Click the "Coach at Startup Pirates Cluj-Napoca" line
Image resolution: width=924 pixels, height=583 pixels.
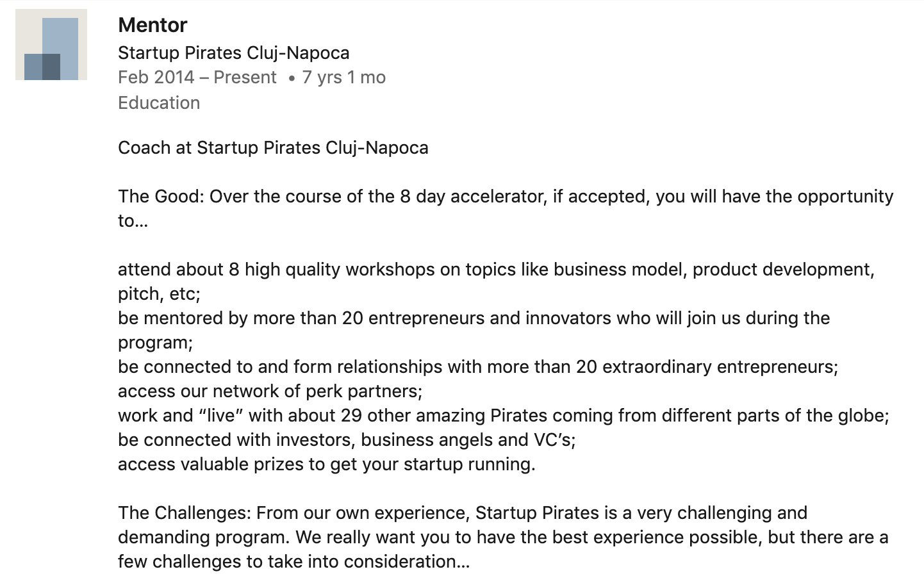(x=273, y=147)
